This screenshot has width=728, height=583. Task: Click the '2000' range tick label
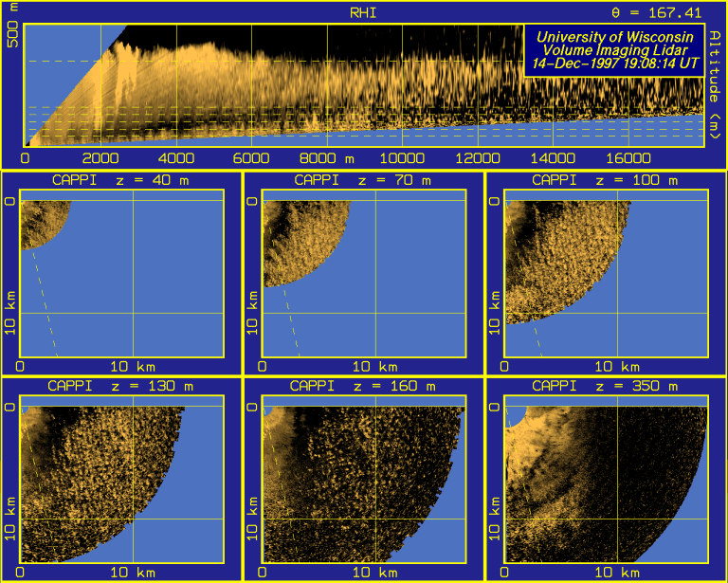click(x=100, y=158)
